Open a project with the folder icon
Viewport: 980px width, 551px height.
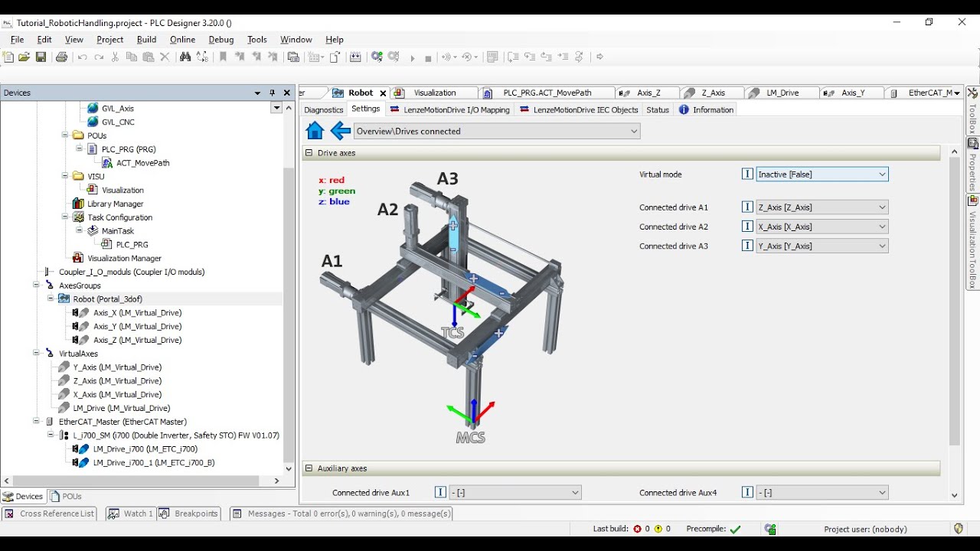coord(24,57)
